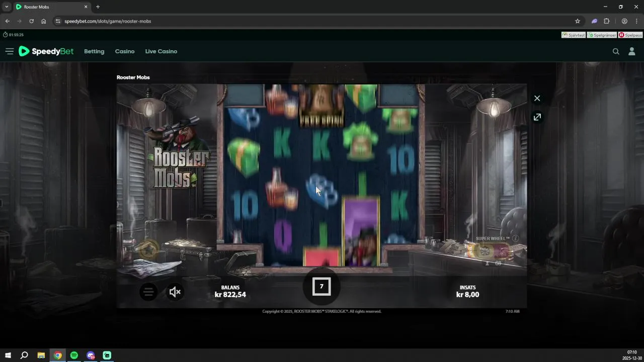Open Spotify from the taskbar
The width and height of the screenshot is (644, 362).
[74, 355]
